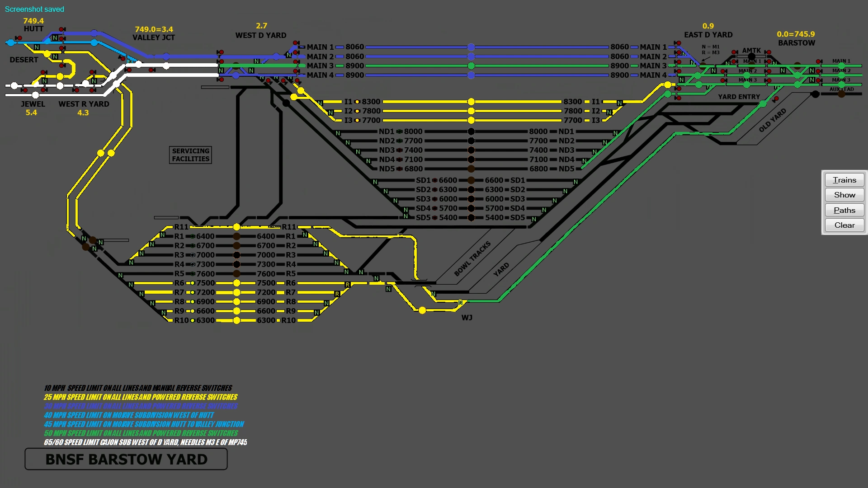
Task: Click the Show button
Action: pyautogui.click(x=844, y=195)
